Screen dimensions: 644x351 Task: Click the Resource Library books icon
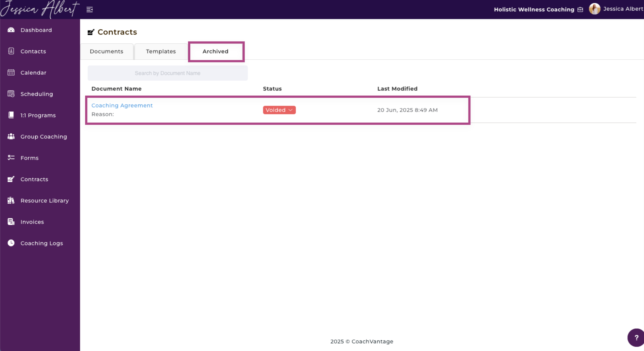pos(11,200)
